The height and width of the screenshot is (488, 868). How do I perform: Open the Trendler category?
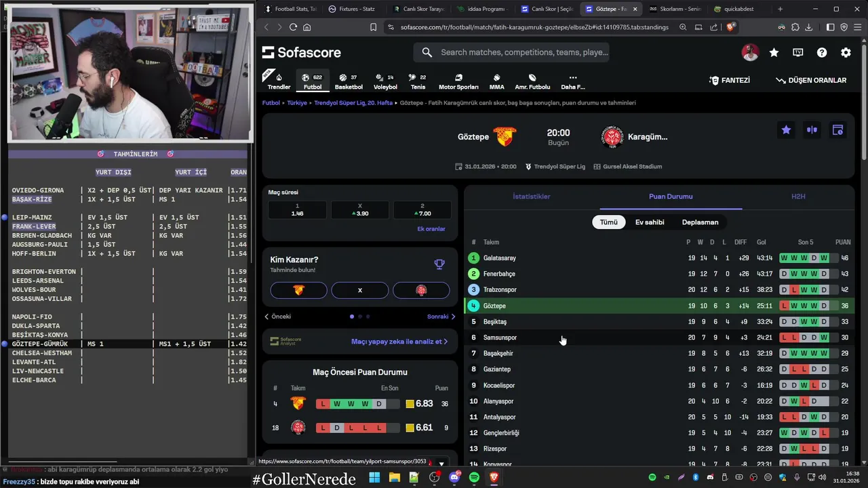pos(279,81)
